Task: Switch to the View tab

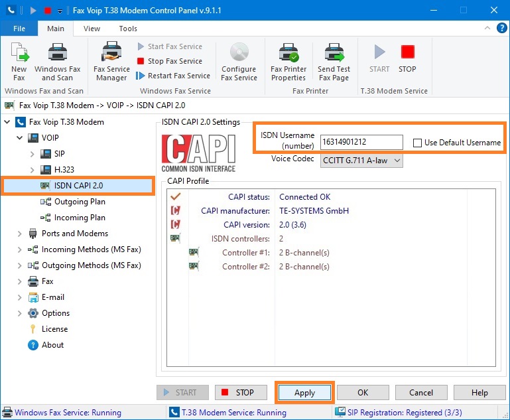Action: coord(92,29)
